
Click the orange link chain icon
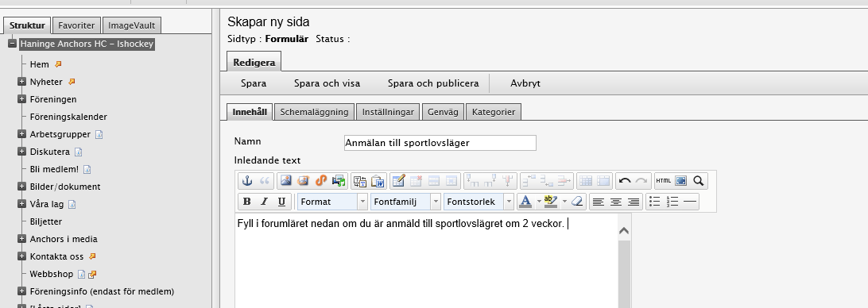tap(321, 181)
